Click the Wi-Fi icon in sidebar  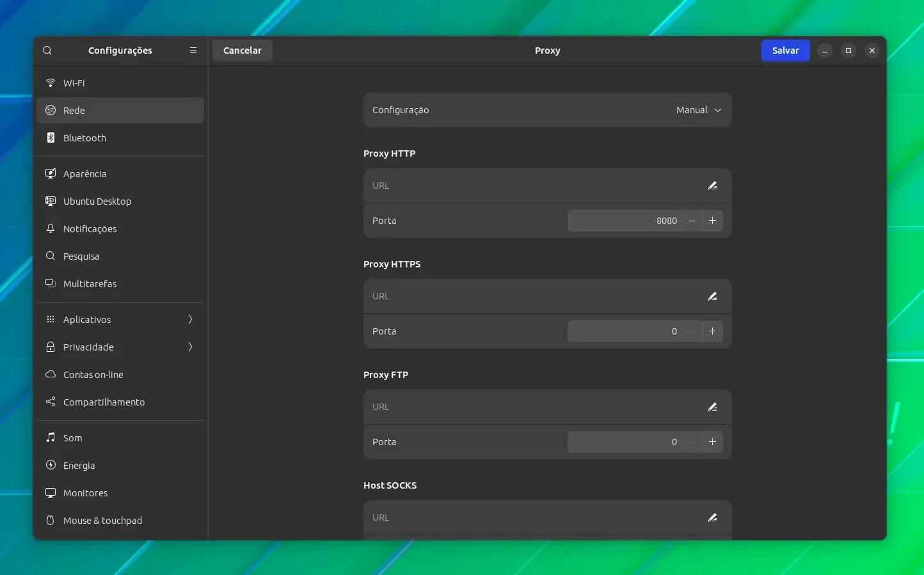coord(51,83)
